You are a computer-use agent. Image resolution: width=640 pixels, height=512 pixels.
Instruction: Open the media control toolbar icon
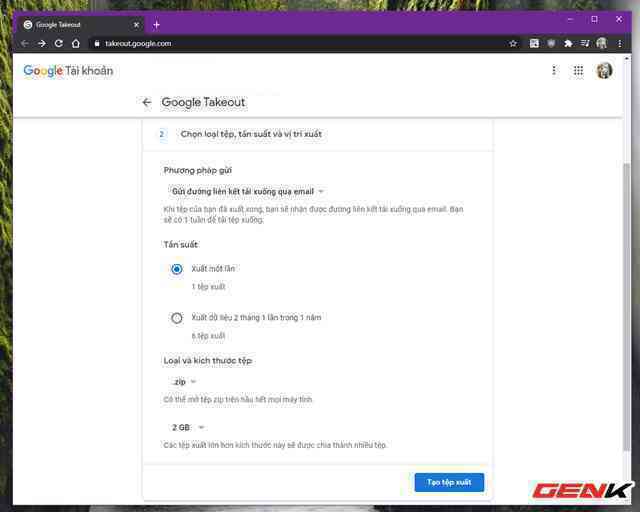[x=585, y=43]
